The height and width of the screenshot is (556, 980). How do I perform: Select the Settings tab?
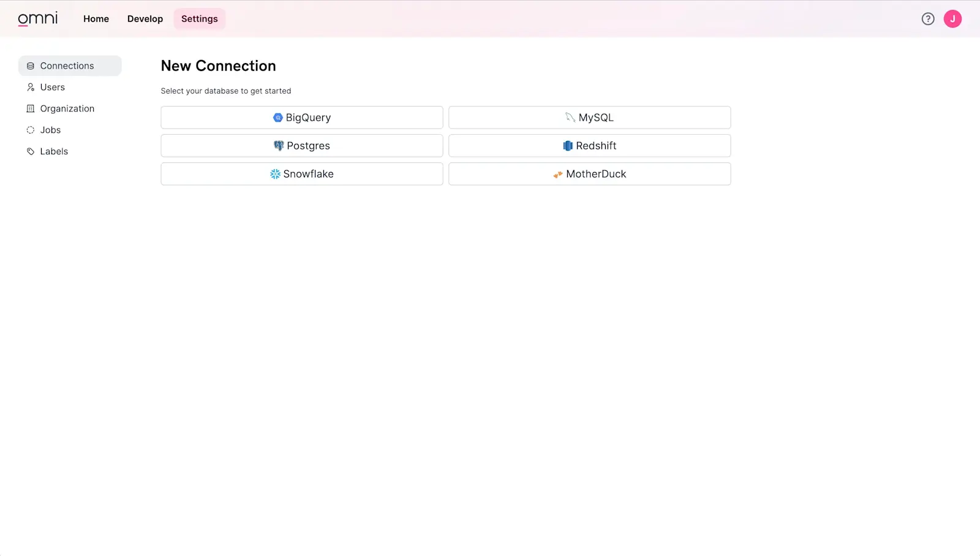tap(199, 19)
